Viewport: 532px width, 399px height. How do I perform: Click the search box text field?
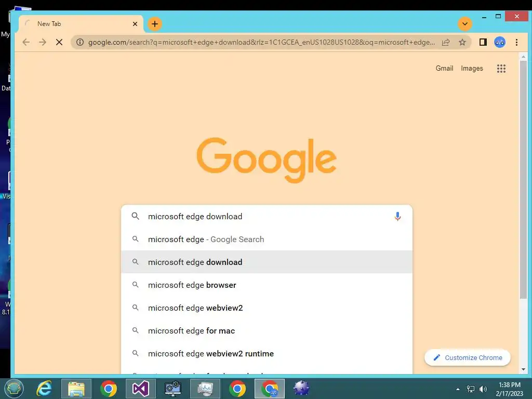click(x=267, y=217)
